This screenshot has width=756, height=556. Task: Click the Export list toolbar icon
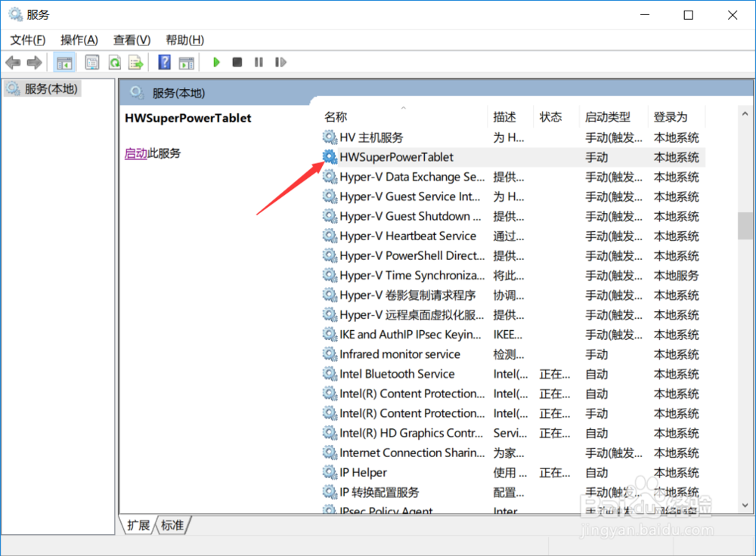coord(136,62)
